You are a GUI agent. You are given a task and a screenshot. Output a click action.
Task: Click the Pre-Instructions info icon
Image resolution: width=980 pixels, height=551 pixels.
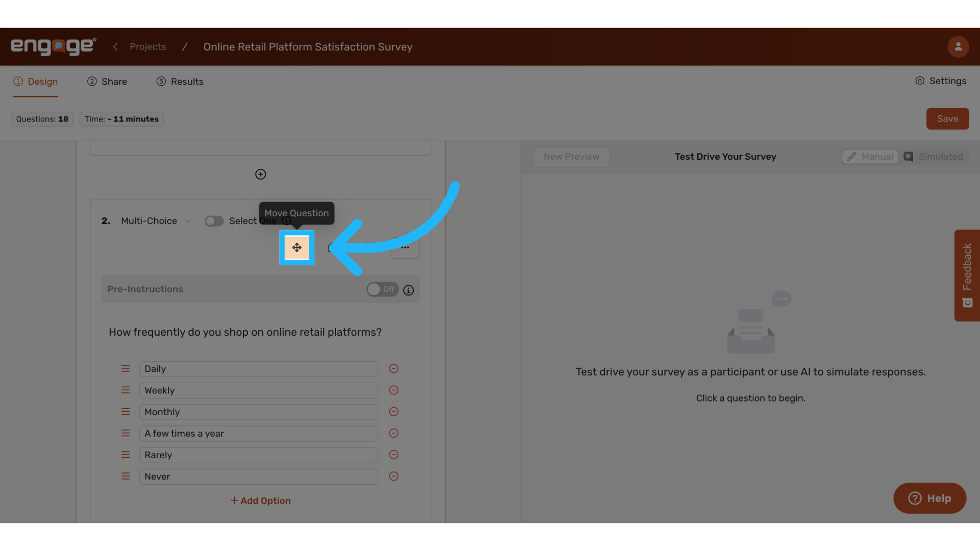[408, 290]
